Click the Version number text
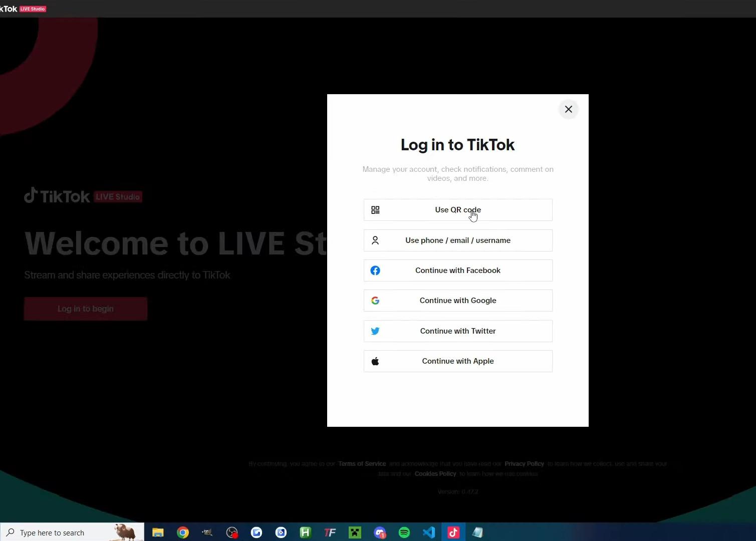The image size is (756, 541). tap(458, 492)
